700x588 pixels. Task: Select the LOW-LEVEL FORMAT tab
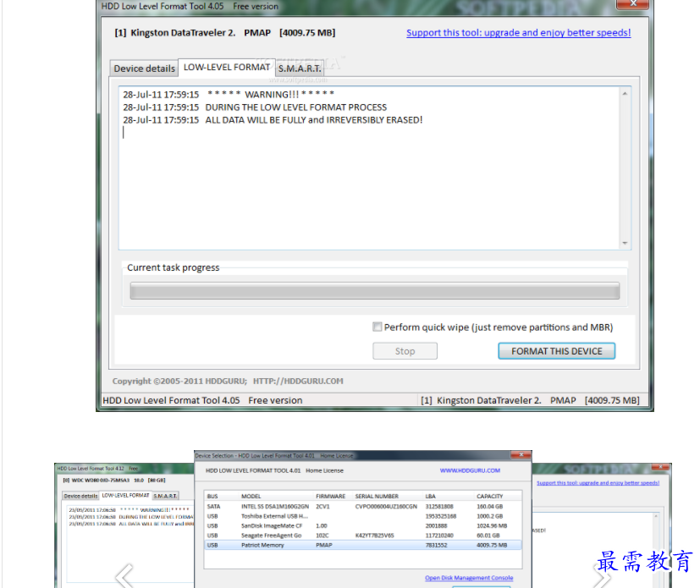227,68
